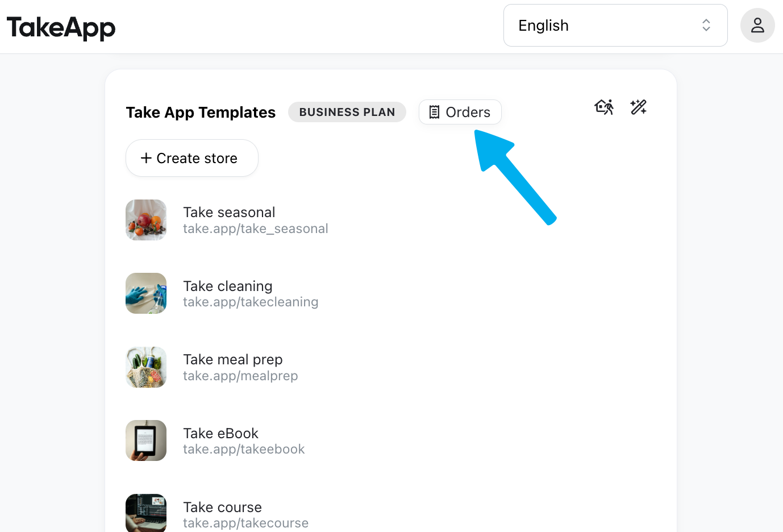Open the English language dropdown

615,26
